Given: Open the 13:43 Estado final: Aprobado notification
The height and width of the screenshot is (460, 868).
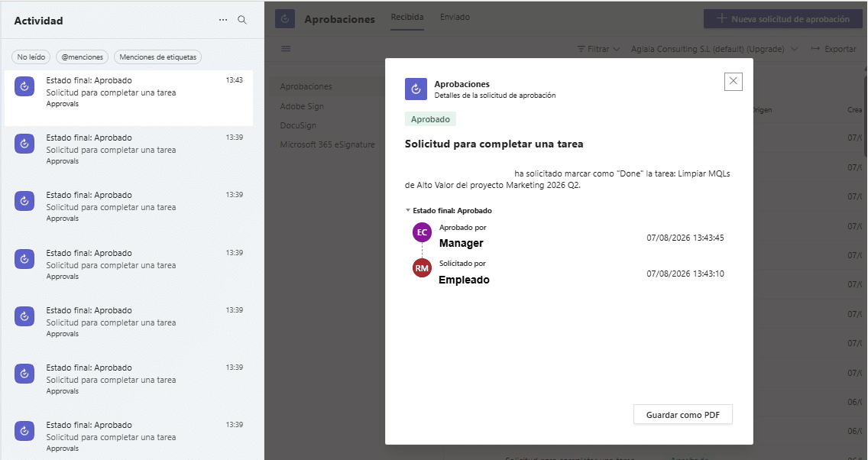Looking at the screenshot, I should tap(128, 98).
